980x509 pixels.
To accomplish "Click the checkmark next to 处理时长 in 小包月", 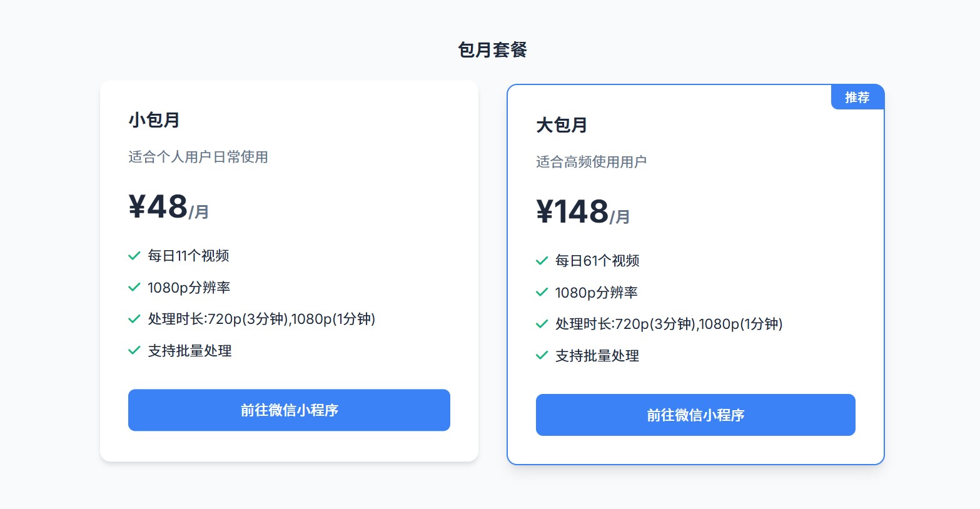I will pos(133,319).
